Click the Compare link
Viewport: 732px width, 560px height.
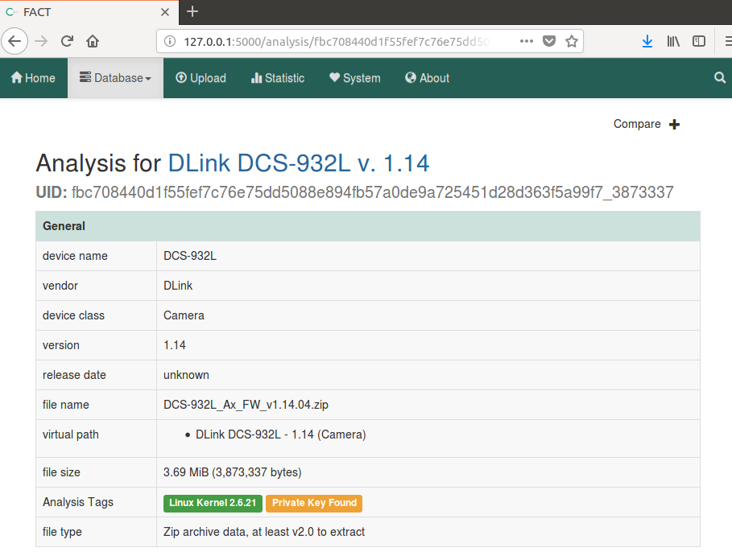click(x=637, y=124)
